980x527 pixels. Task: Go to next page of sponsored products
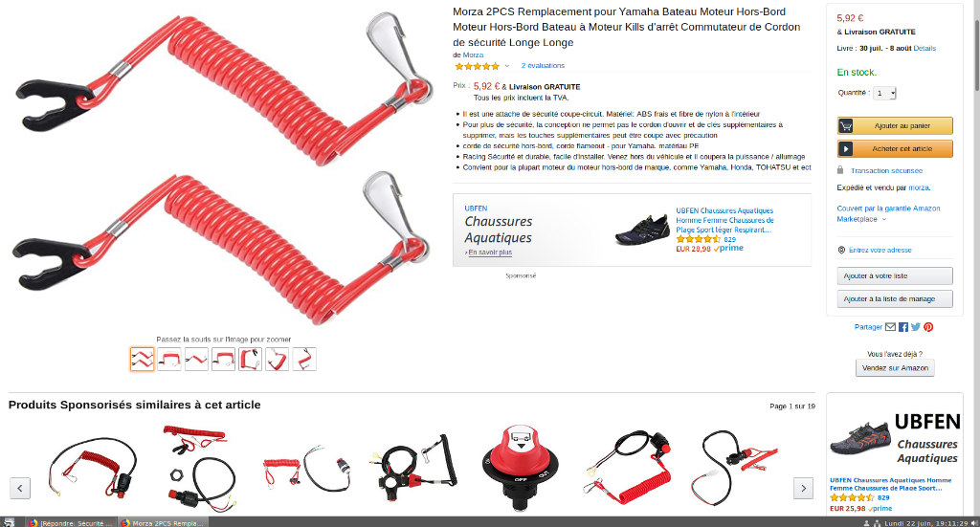tap(803, 489)
